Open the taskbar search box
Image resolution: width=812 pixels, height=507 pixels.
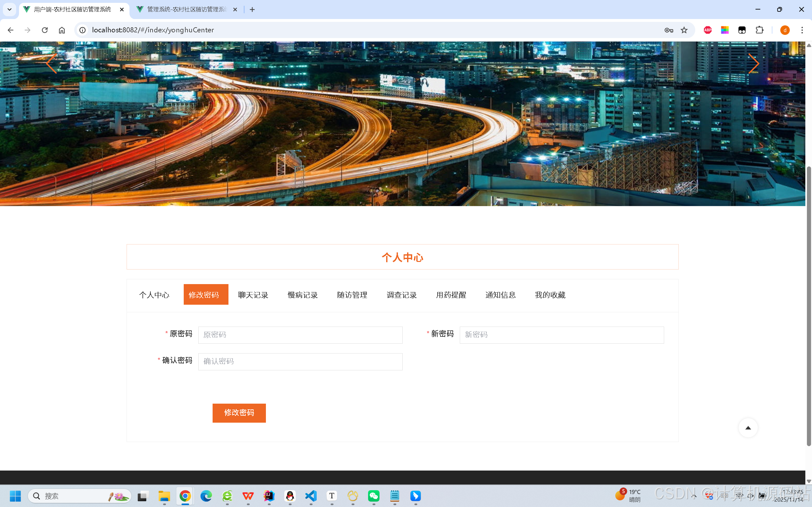click(80, 496)
